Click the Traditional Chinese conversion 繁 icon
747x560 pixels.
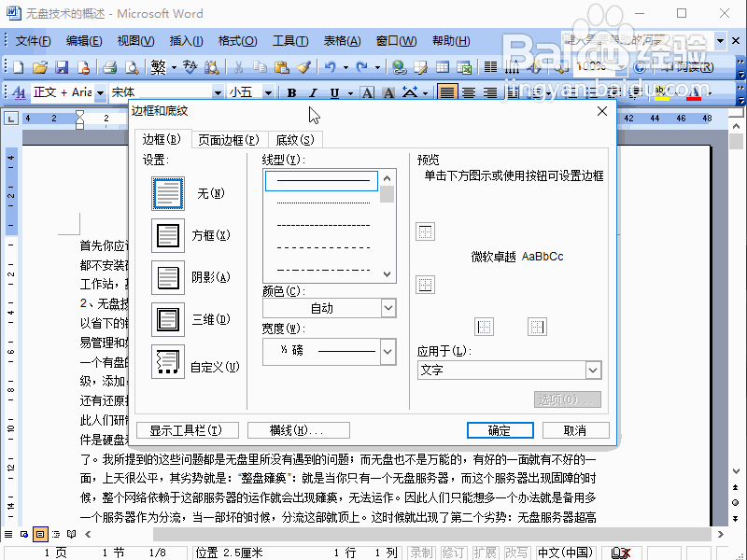click(158, 67)
